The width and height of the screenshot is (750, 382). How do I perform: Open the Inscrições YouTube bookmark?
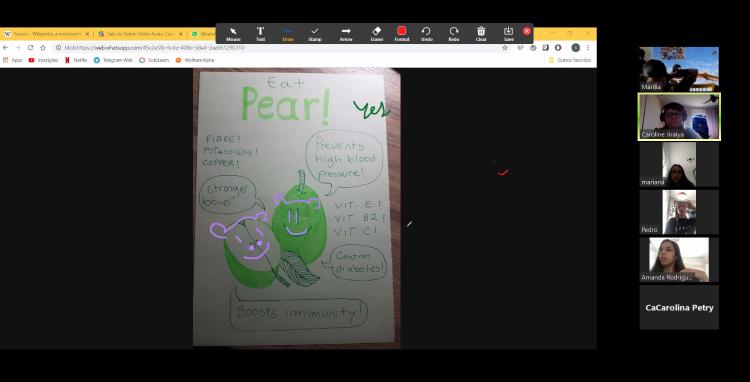44,60
